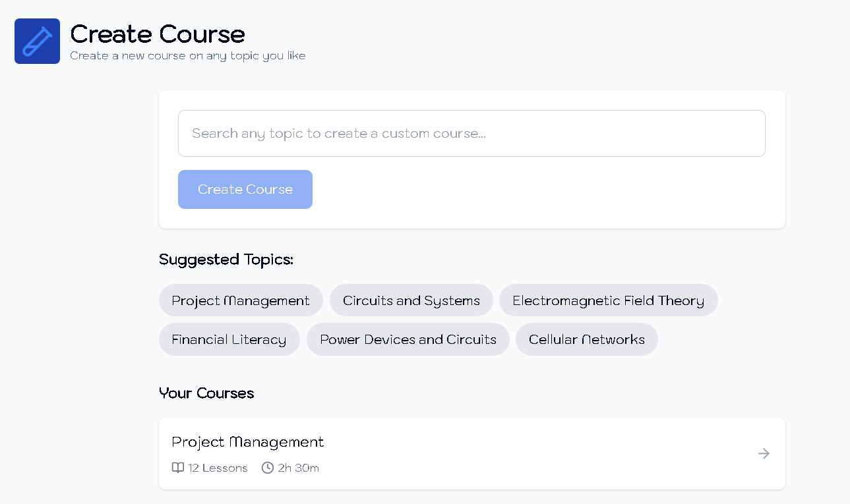This screenshot has height=504, width=850.
Task: Click the Your Courses section heading
Action: tap(206, 393)
